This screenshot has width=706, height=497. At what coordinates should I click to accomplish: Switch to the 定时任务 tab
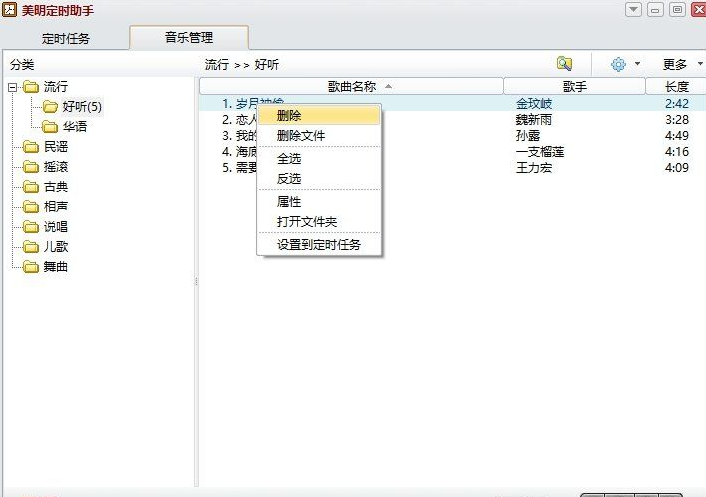coord(66,38)
